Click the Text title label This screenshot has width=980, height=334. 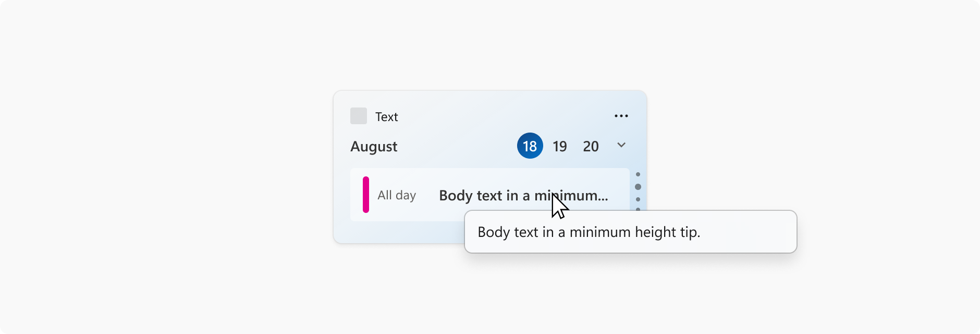click(x=386, y=116)
